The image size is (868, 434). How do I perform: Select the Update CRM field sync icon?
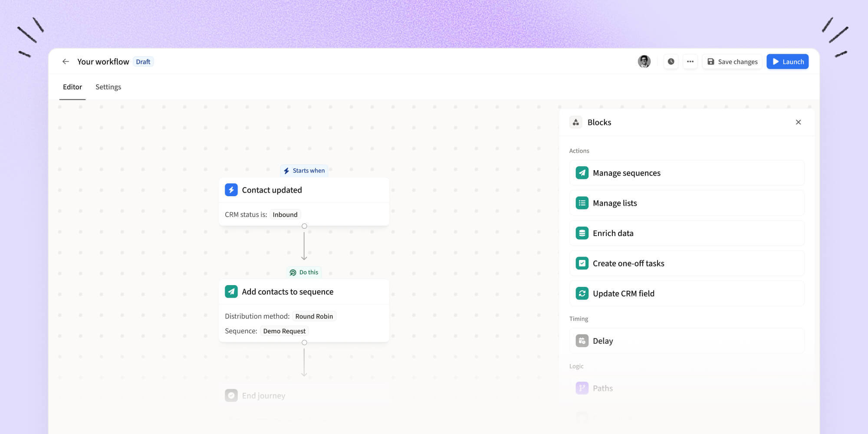click(x=582, y=293)
